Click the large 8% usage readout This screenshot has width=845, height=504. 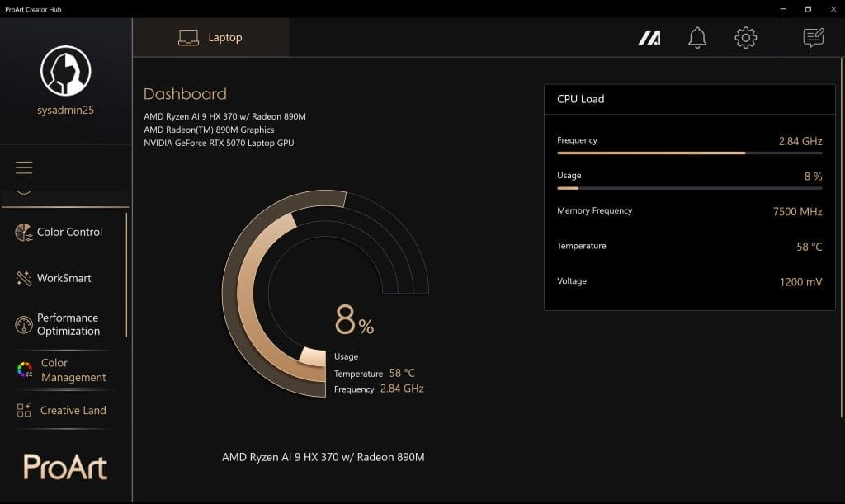354,319
